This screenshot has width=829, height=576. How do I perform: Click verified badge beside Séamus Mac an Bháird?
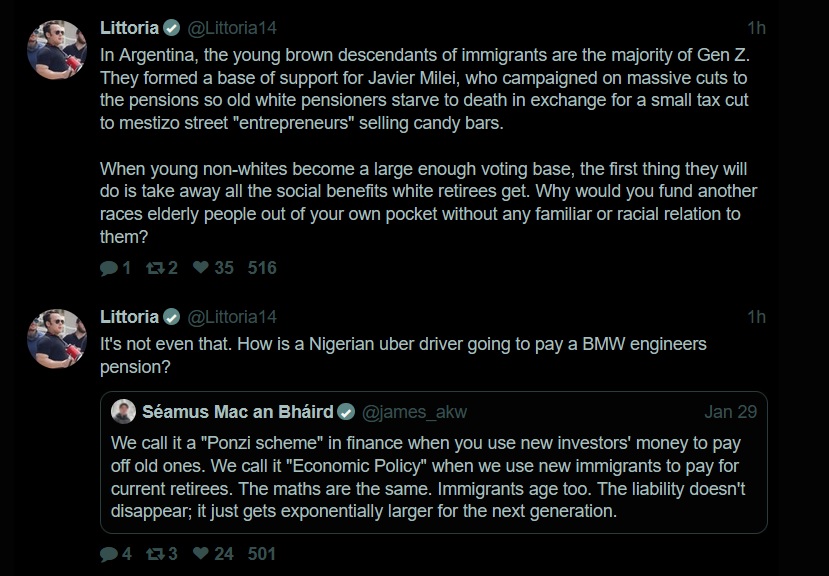(x=346, y=412)
